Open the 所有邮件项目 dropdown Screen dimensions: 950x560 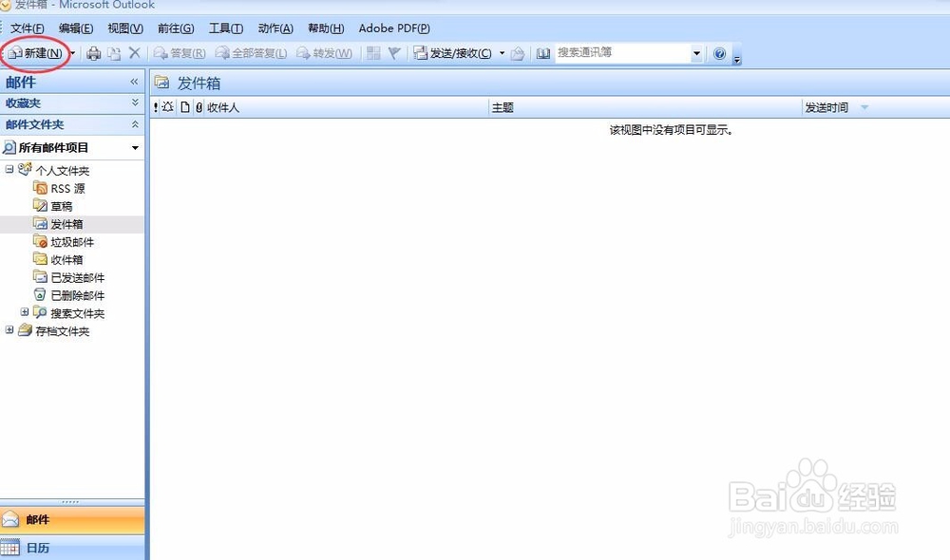click(x=135, y=148)
